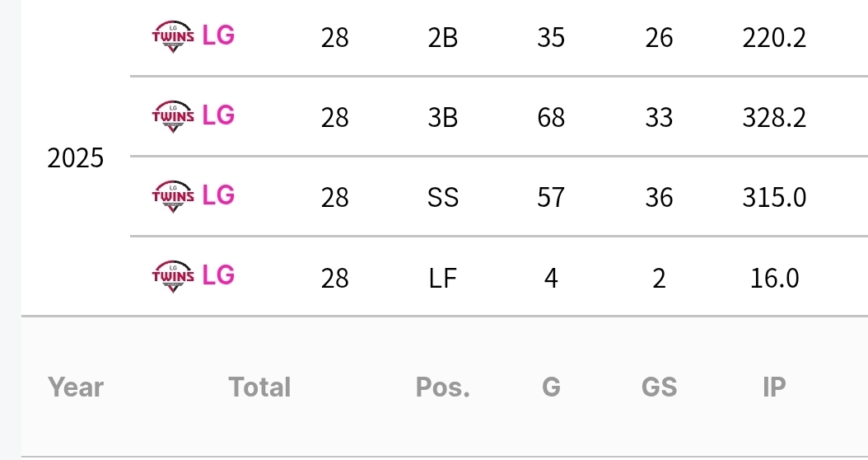The image size is (868, 460).
Task: Sort by the GS column header
Action: pos(660,387)
